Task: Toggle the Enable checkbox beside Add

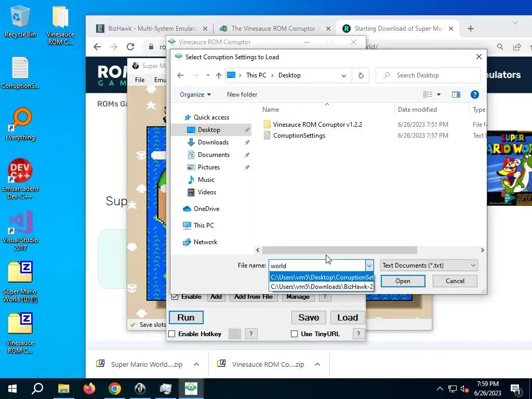Action: [175, 297]
